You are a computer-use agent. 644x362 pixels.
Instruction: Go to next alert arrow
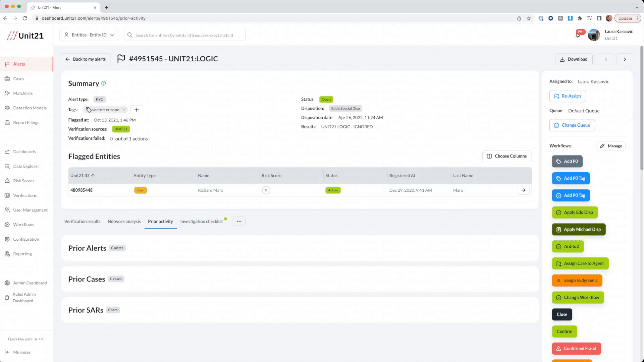(x=625, y=59)
